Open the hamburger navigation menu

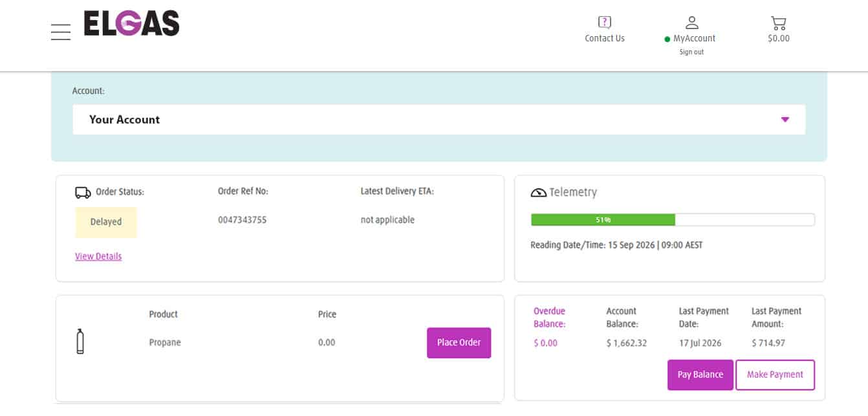(x=61, y=32)
